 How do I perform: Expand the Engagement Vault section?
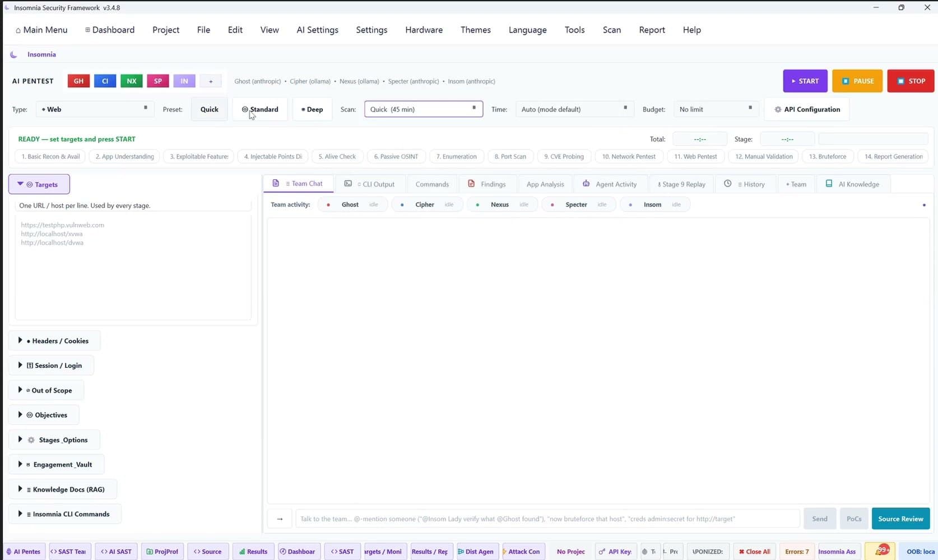tap(56, 464)
